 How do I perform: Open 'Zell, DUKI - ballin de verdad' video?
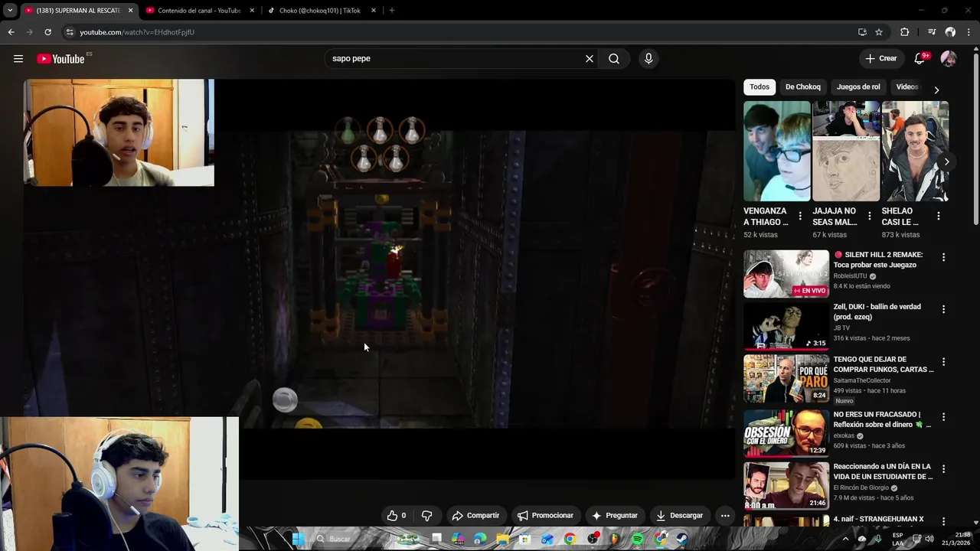(877, 311)
